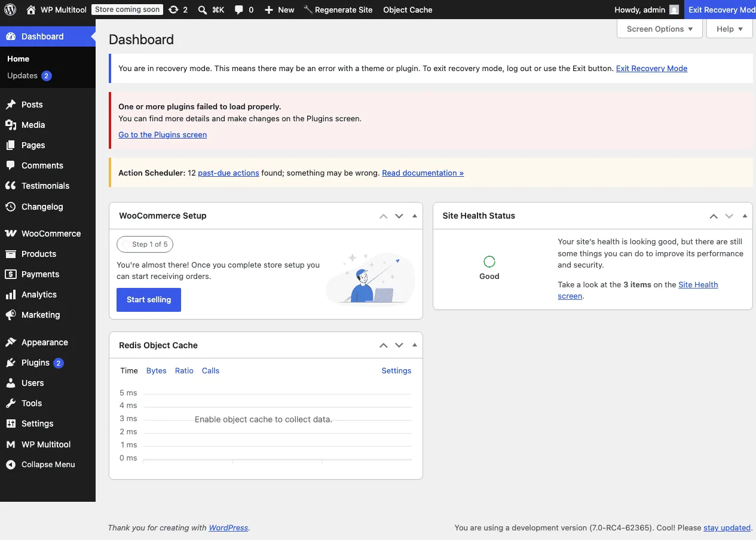The image size is (756, 540).
Task: Click the Analytics bar chart icon
Action: (11, 294)
